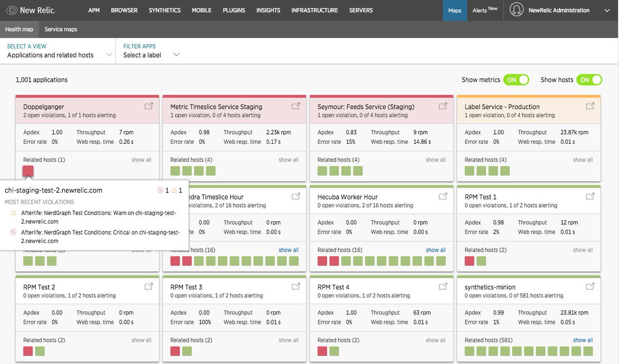
Task: Open Hecuba Worker Hour external link icon
Action: pos(443,196)
